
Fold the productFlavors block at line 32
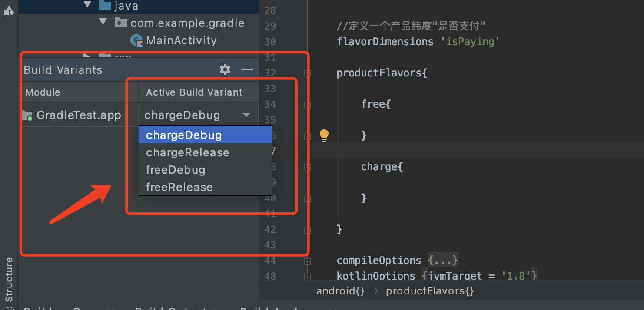tap(308, 73)
